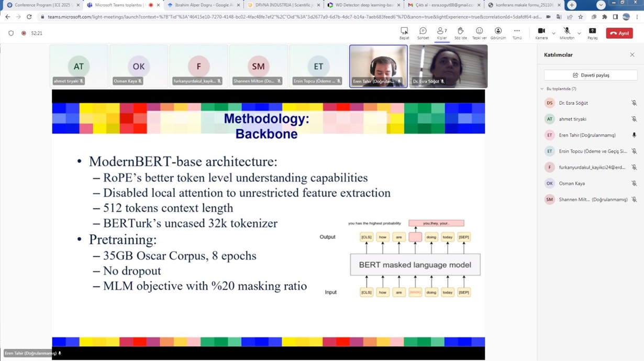Expand the Mikrofon options dropdown arrow

[579, 34]
